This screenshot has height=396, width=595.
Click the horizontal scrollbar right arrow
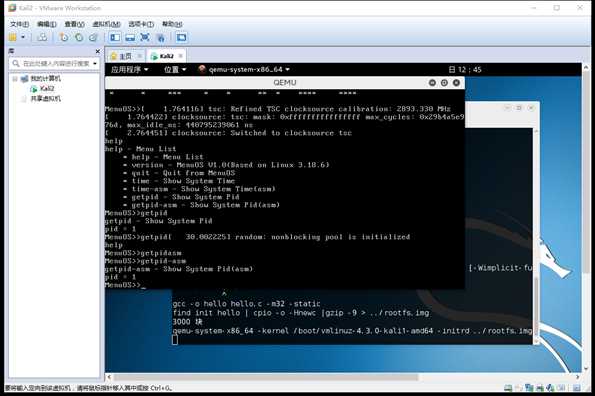578,377
